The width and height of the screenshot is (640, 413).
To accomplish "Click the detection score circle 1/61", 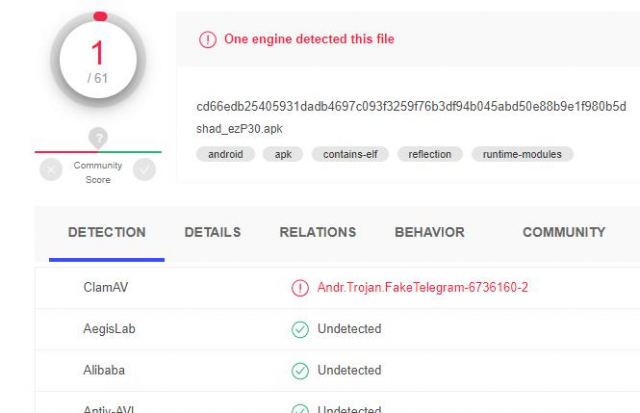I will [x=98, y=62].
